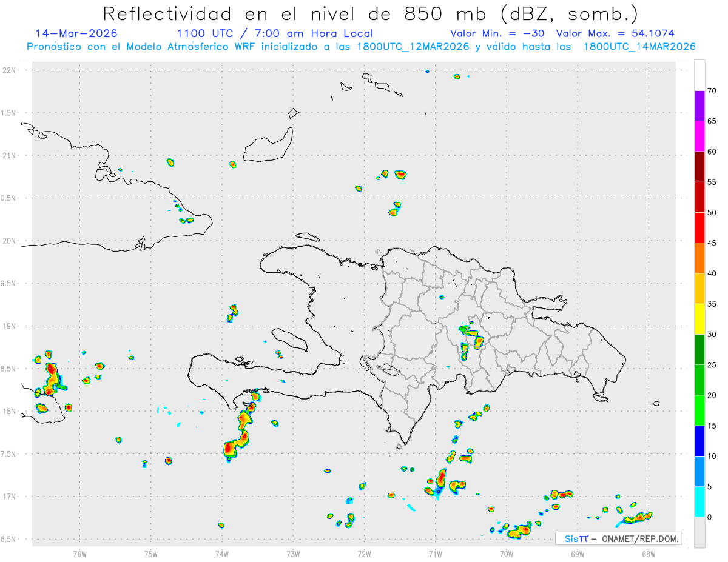728x562 pixels.
Task: Click the colorbar label '50'
Action: [x=712, y=213]
